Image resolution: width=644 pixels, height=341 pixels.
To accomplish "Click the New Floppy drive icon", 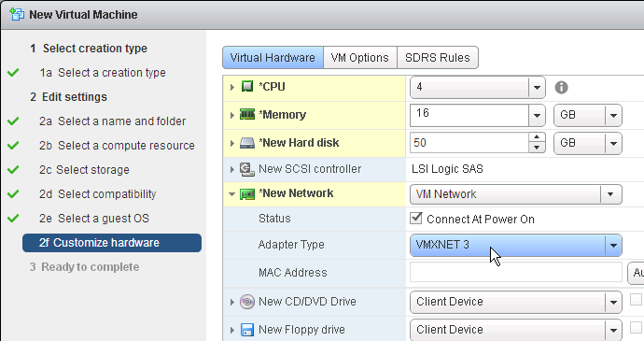I will click(247, 330).
